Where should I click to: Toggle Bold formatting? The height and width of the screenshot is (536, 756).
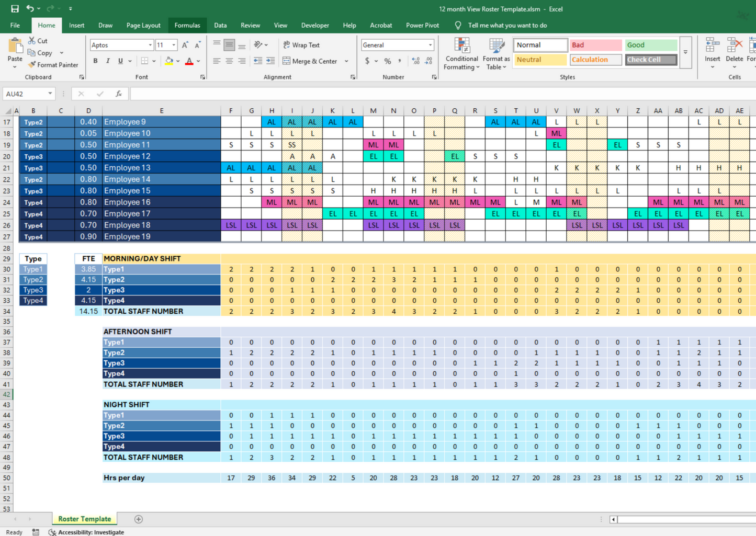95,61
